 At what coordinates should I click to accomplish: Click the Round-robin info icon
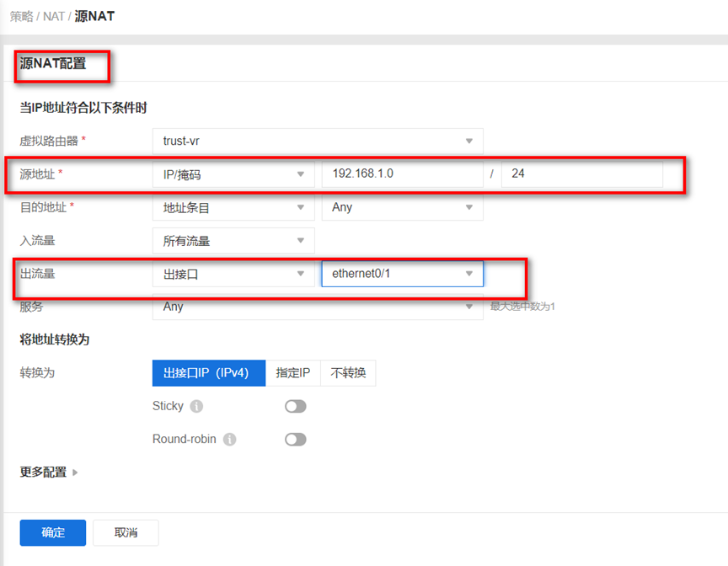point(229,440)
